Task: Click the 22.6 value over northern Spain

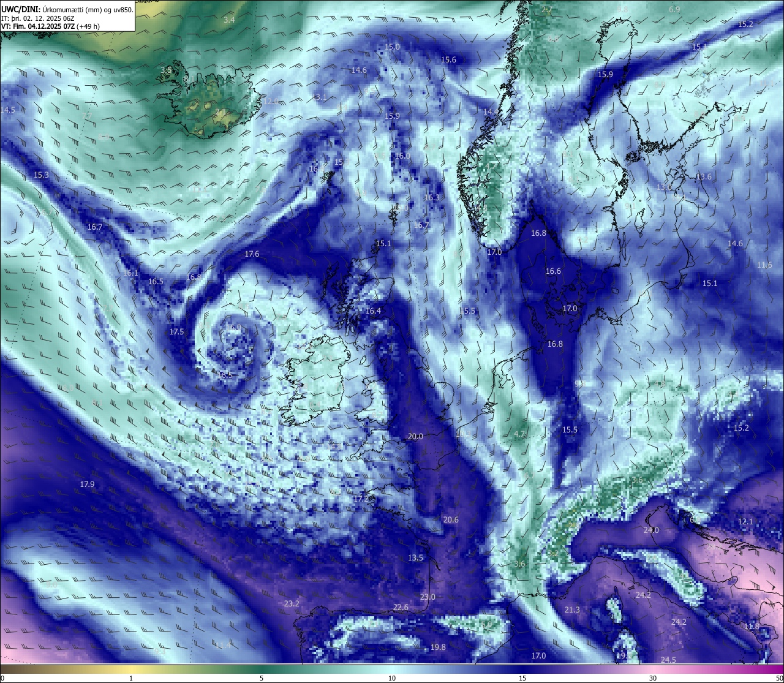Action: [401, 608]
